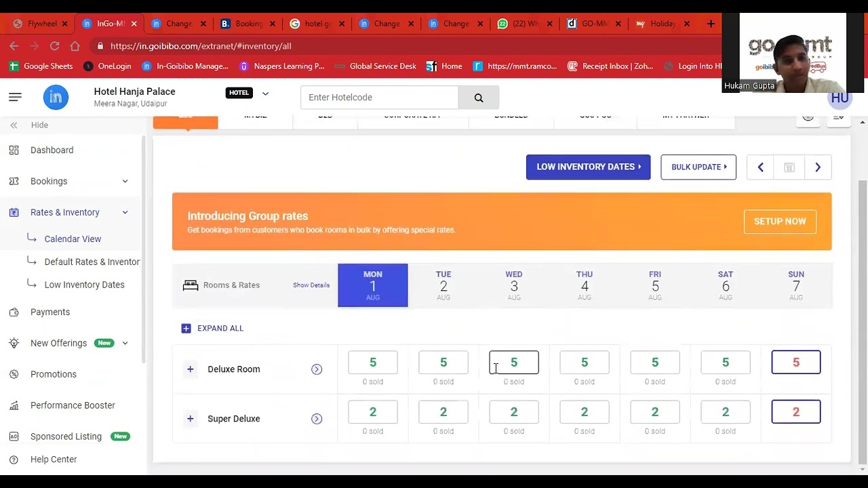Click the browser back arrow
Screen dimensions: 868x488
[14, 46]
